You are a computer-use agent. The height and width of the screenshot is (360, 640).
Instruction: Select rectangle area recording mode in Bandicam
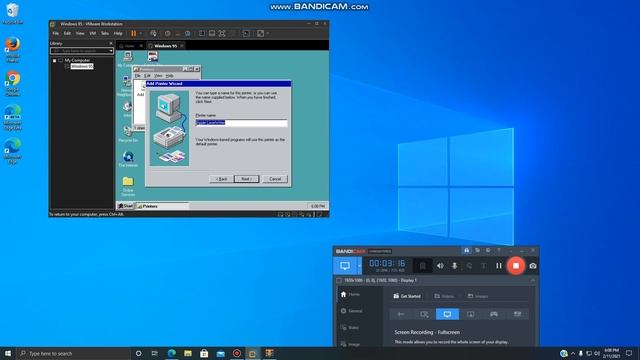[x=424, y=314]
